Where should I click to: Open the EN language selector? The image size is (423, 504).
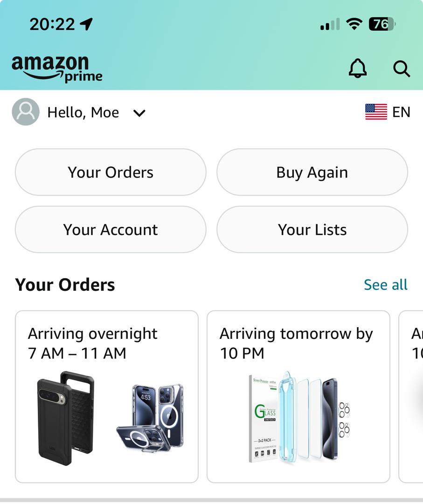tap(401, 112)
